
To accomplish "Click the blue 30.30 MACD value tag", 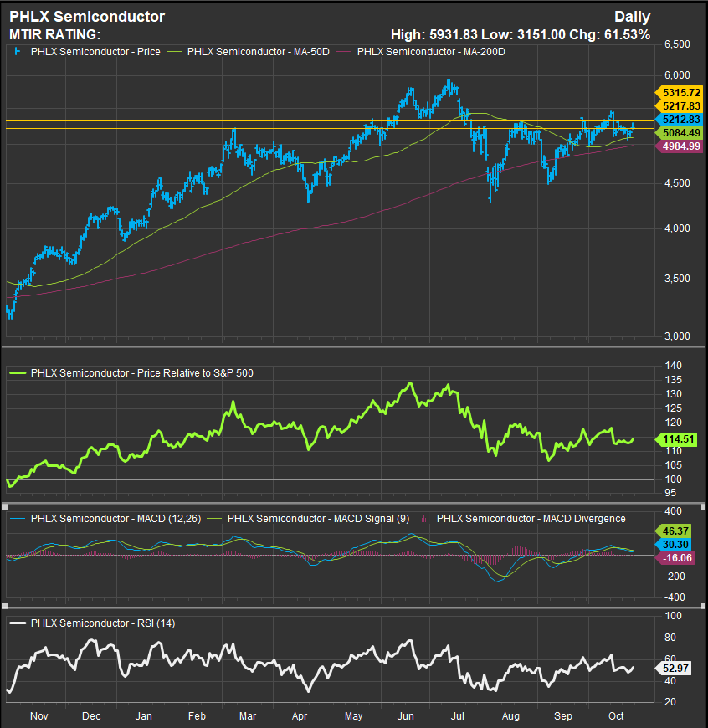I will [673, 544].
